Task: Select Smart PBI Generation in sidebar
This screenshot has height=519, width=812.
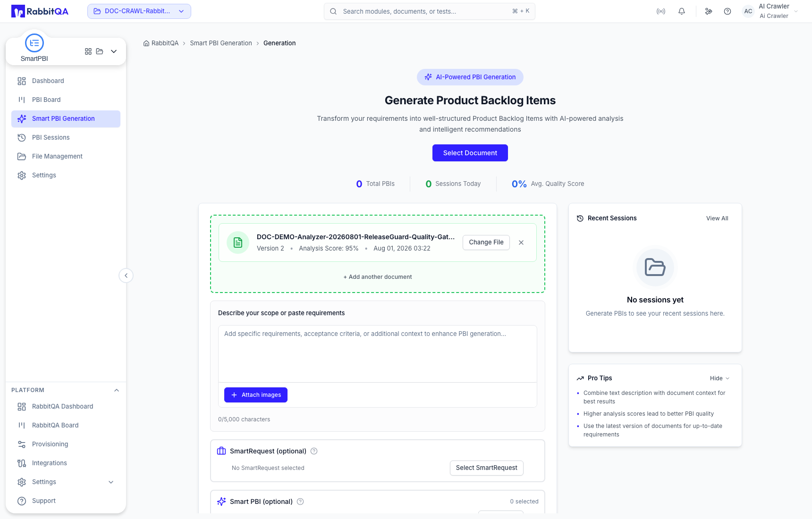Action: 66,119
